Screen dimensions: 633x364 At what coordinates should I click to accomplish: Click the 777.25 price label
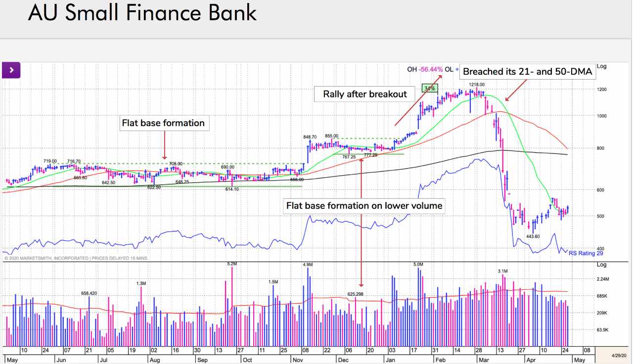pos(370,155)
